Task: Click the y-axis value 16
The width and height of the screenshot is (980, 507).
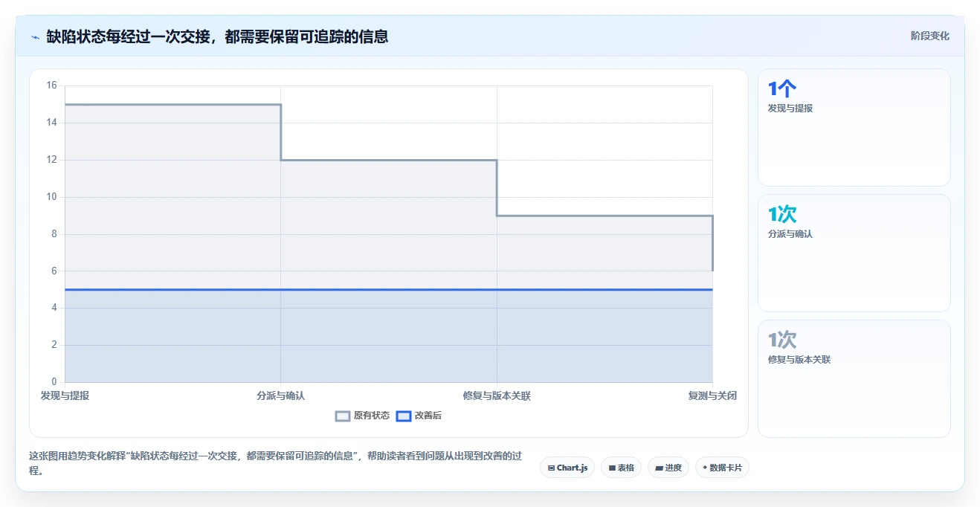Action: pyautogui.click(x=51, y=85)
